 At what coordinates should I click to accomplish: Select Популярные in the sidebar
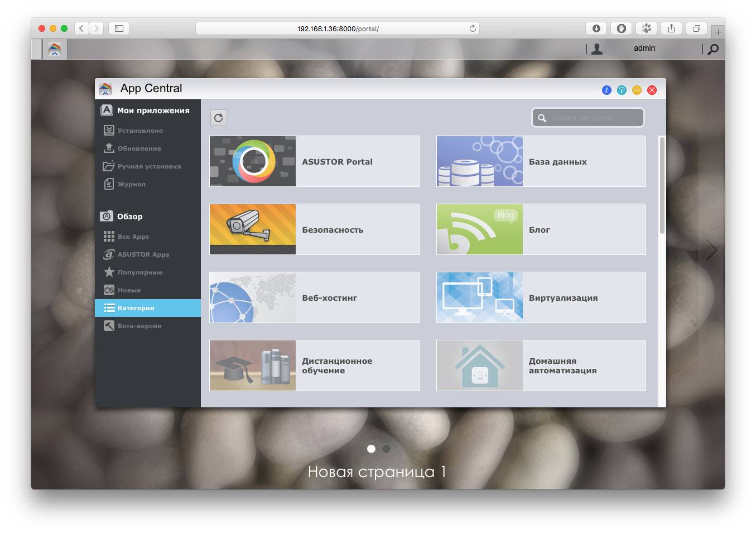148,272
